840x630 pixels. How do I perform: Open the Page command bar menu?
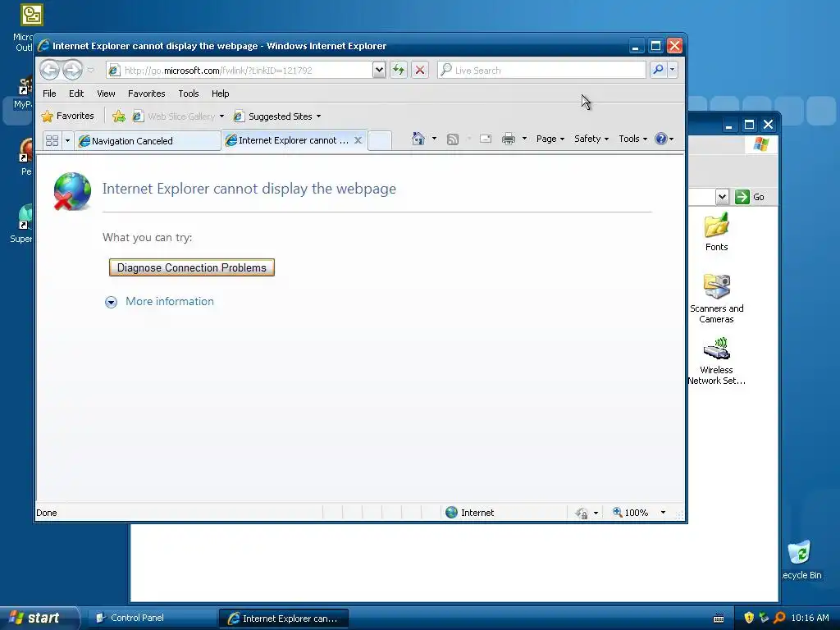coord(550,139)
